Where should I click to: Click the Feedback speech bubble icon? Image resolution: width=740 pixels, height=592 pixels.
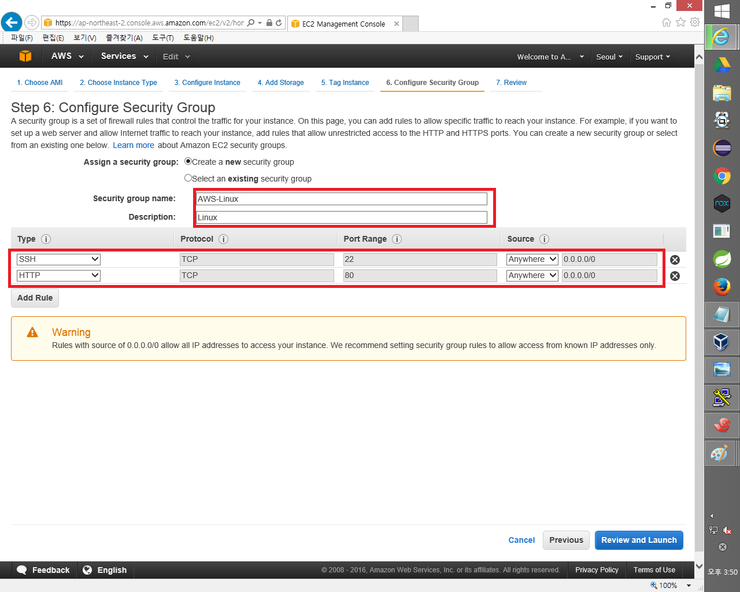22,570
